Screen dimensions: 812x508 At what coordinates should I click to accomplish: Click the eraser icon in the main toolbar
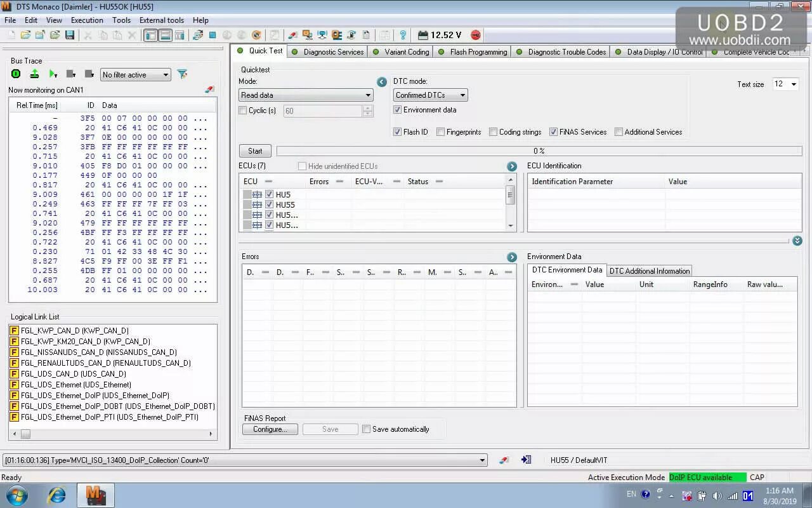(x=292, y=35)
